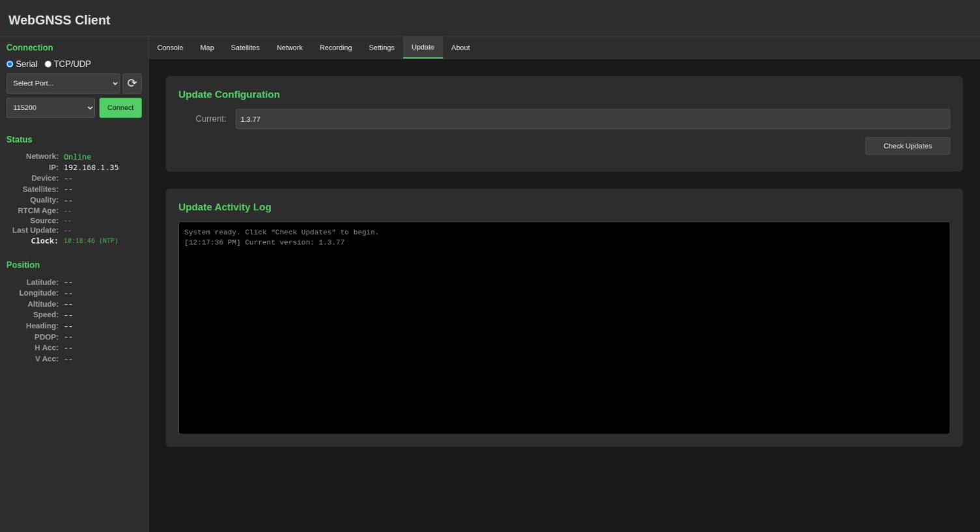Image resolution: width=980 pixels, height=532 pixels.
Task: Select the Update tab
Action: (423, 48)
